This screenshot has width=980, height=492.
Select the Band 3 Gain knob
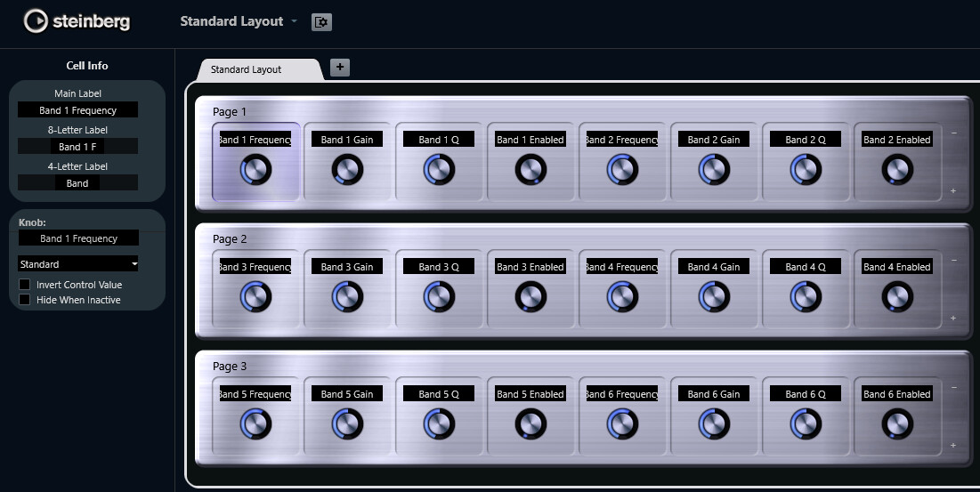347,296
